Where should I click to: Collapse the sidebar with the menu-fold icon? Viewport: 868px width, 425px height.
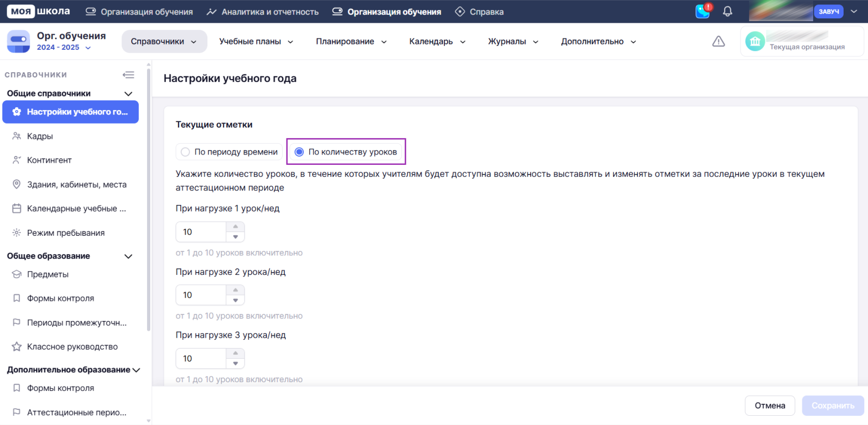tap(129, 75)
